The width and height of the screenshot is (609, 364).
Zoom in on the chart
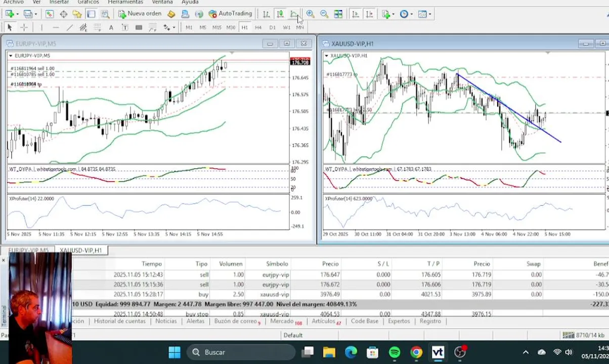click(x=310, y=14)
